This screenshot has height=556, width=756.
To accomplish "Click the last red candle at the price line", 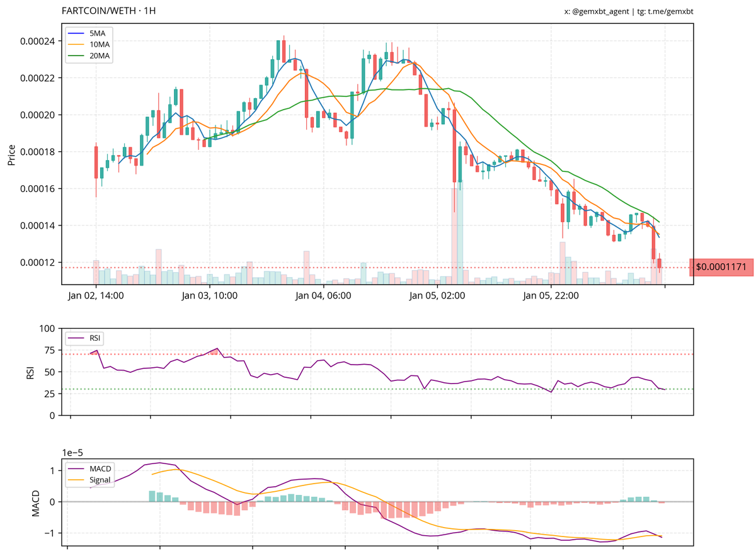I will [660, 263].
